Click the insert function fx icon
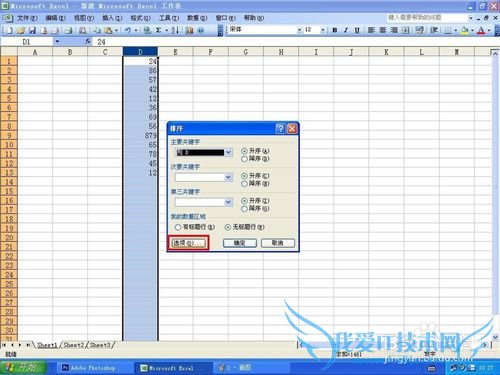 pyautogui.click(x=88, y=42)
